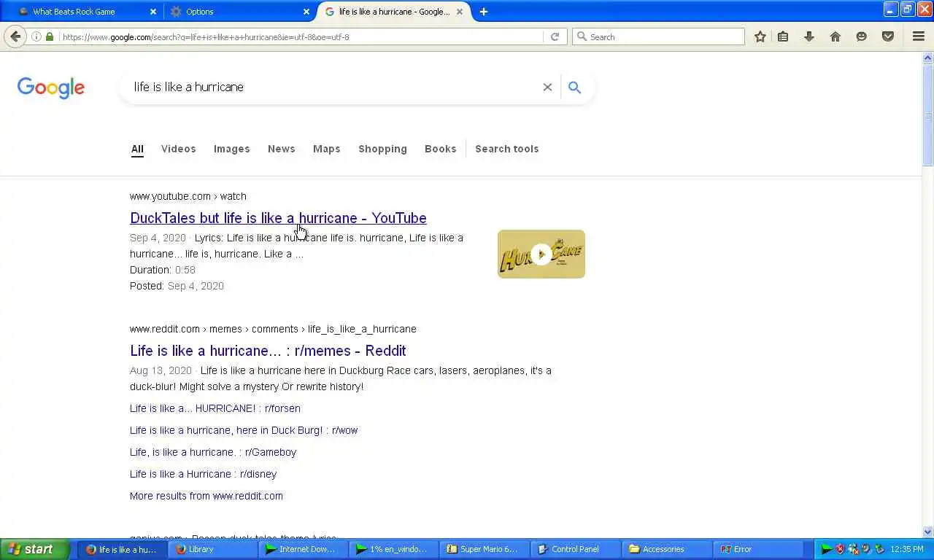Click the system clock showing 12:35 PM
The width and height of the screenshot is (934, 560).
pyautogui.click(x=907, y=549)
